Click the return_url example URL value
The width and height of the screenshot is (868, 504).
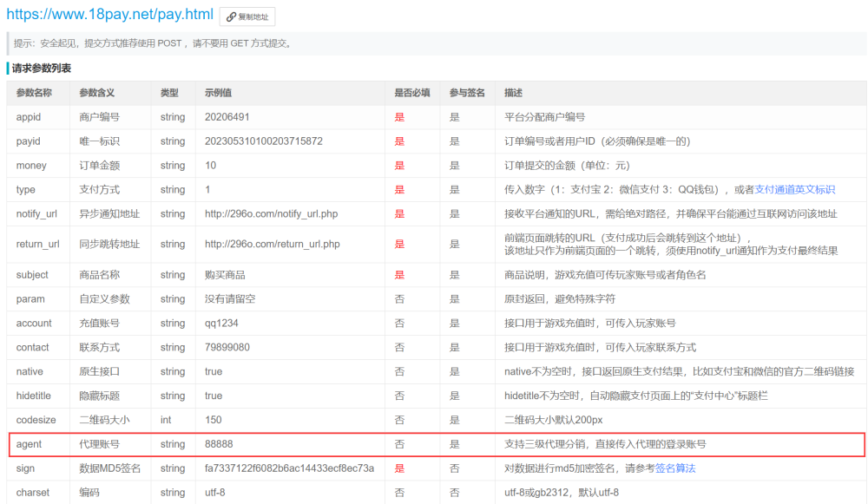pyautogui.click(x=272, y=245)
